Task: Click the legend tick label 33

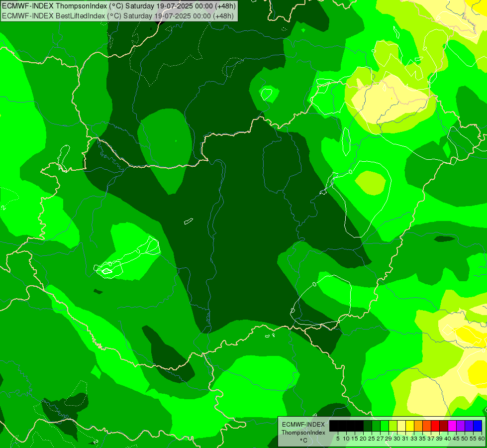Action: pyautogui.click(x=414, y=439)
